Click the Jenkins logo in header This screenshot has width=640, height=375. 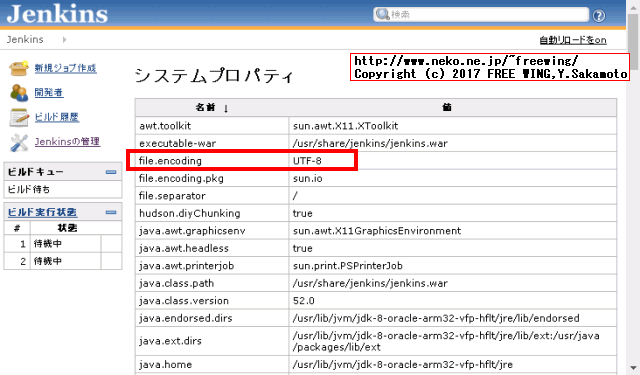coord(57,13)
